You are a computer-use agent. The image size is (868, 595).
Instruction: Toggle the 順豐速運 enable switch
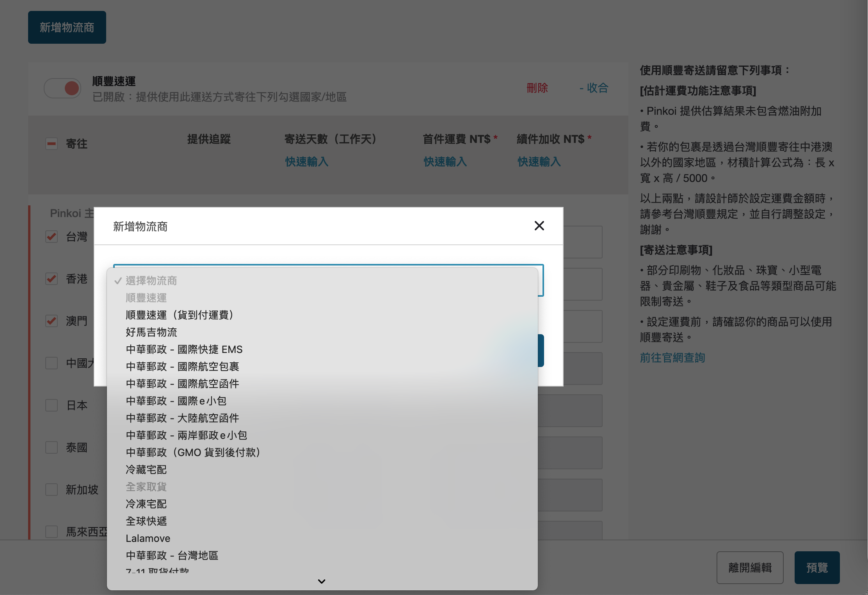(x=62, y=88)
